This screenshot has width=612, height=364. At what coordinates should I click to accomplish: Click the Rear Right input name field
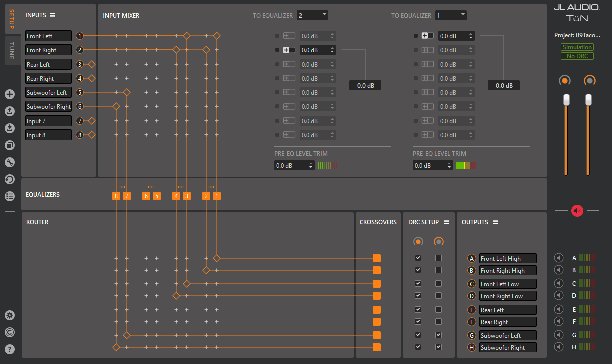(x=48, y=78)
